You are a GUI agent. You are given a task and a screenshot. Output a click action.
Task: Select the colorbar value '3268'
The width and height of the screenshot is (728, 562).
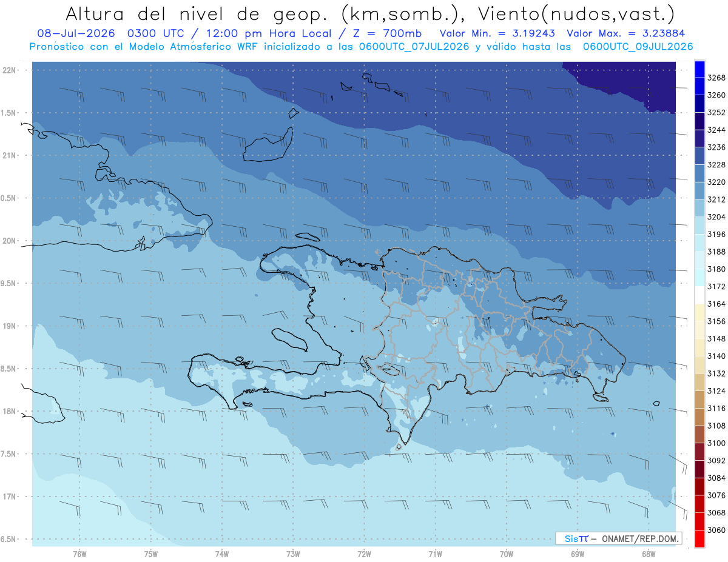tap(716, 78)
